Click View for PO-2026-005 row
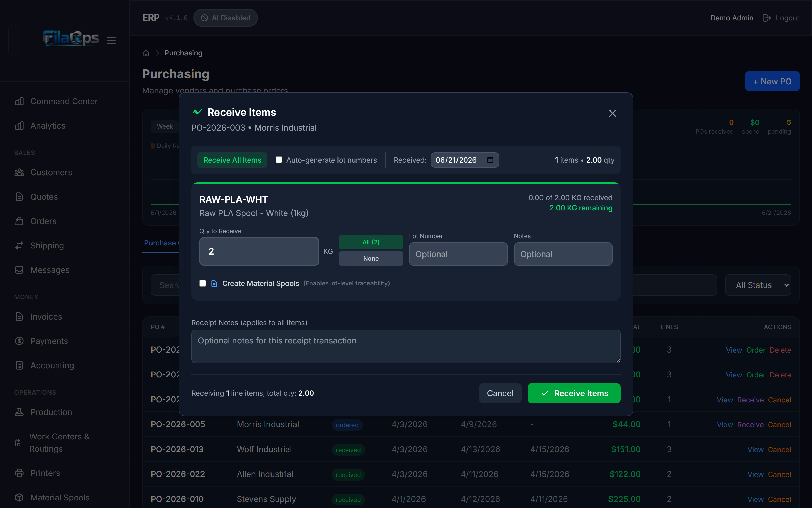The image size is (812, 508). (x=725, y=425)
